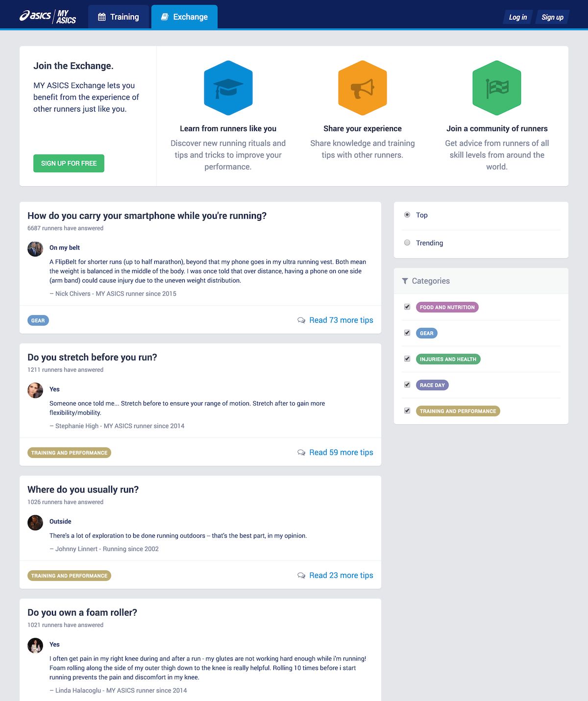Select the Top radio button
588x701 pixels.
407,215
